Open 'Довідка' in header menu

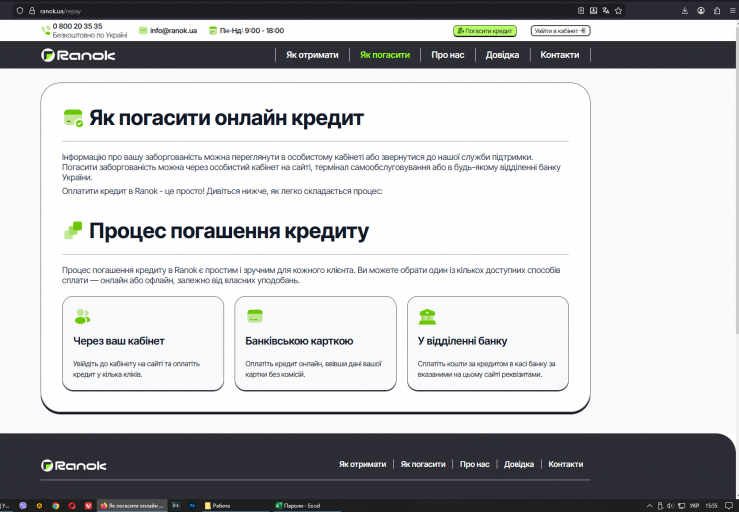point(502,55)
